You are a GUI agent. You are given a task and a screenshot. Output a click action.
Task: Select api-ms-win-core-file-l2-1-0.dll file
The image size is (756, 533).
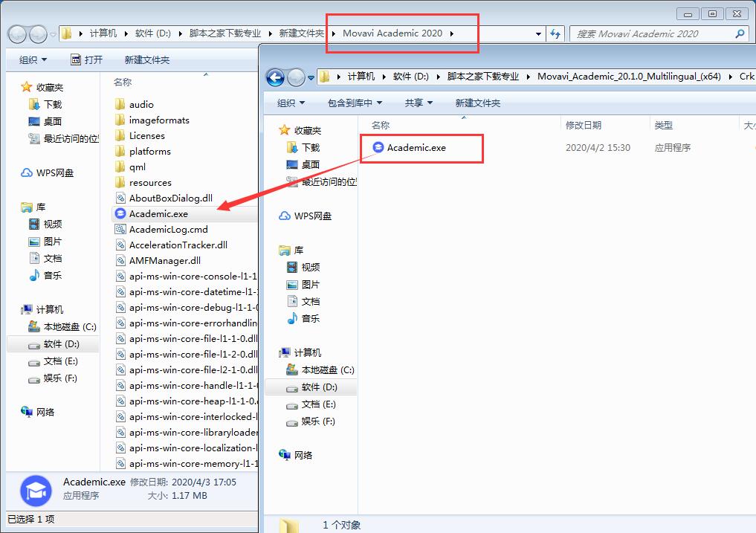(x=187, y=370)
